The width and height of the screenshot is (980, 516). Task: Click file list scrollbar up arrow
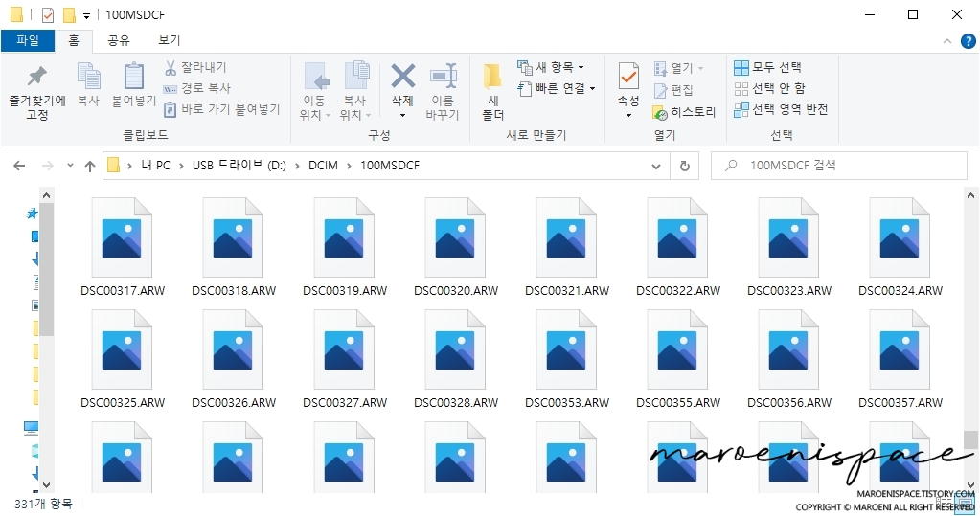pos(970,195)
